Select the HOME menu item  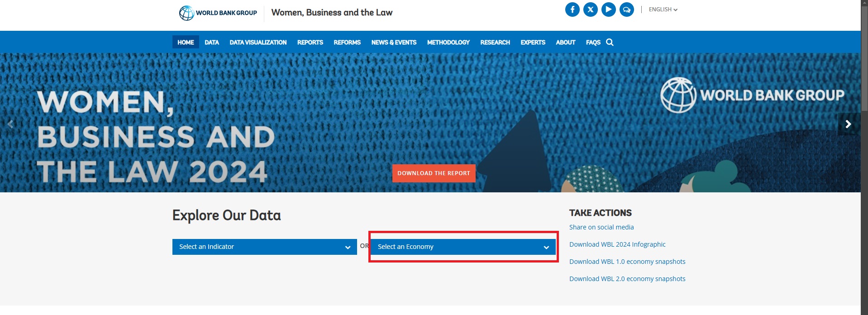click(186, 42)
